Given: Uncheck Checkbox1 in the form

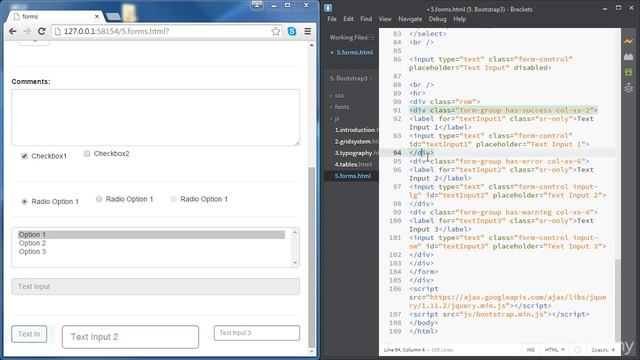Looking at the screenshot, I should tap(24, 156).
